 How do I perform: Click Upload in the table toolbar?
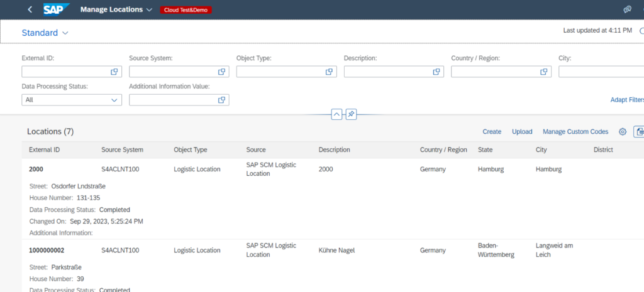[x=522, y=132]
